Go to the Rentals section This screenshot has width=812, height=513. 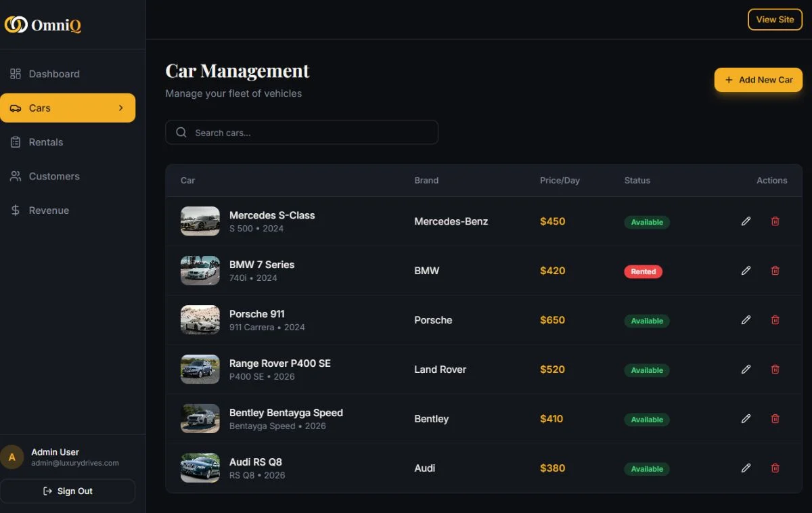click(68, 142)
